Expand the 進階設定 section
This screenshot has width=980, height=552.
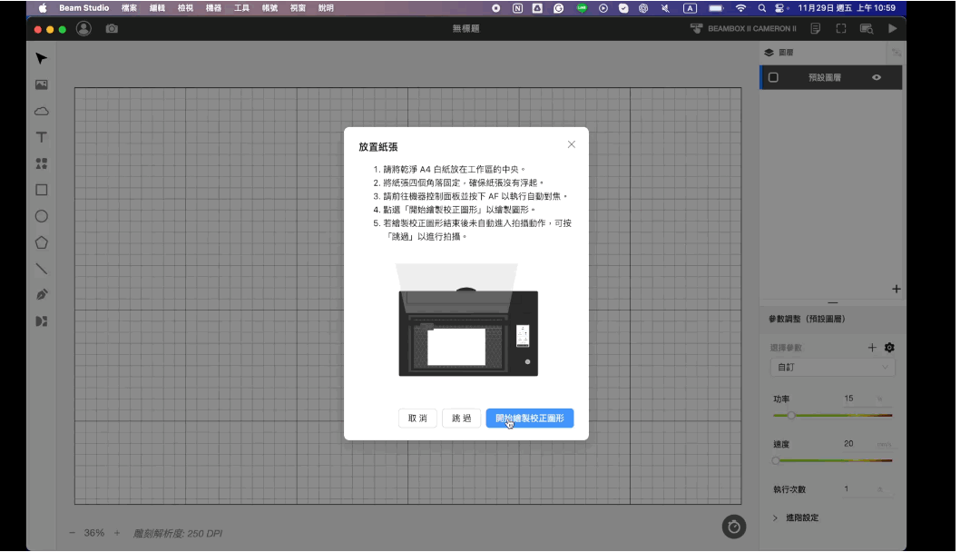coord(795,517)
